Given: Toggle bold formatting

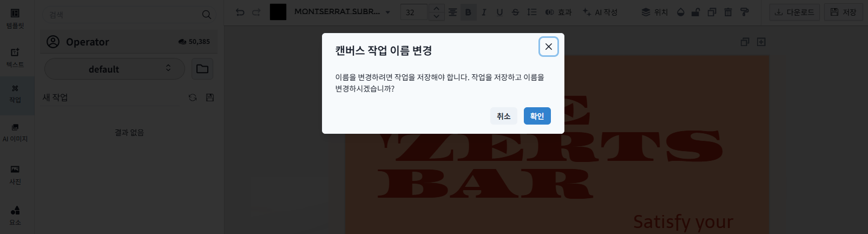Looking at the screenshot, I should pos(468,12).
